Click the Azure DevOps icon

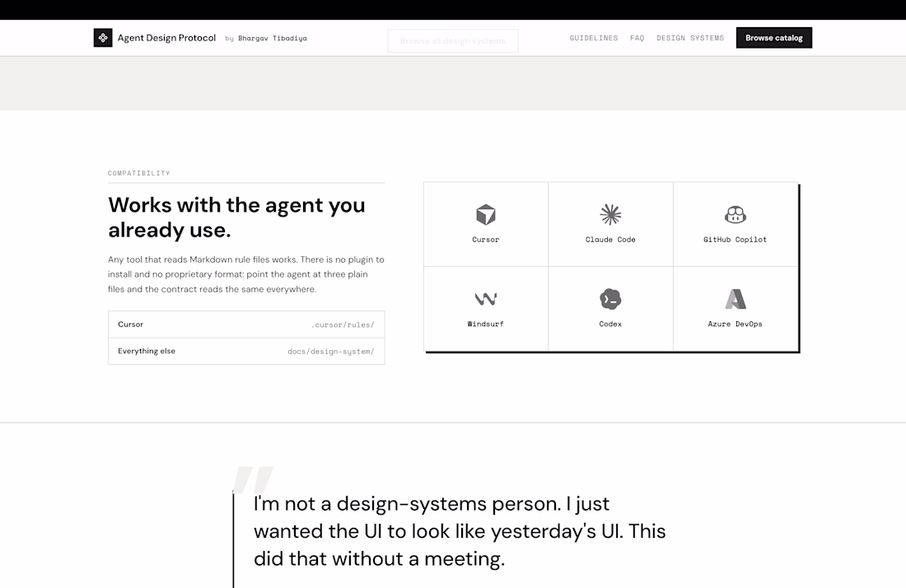[x=735, y=299]
